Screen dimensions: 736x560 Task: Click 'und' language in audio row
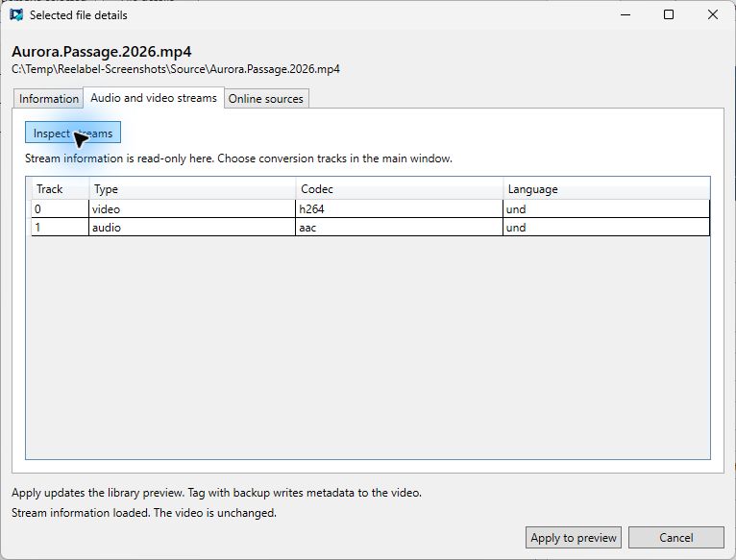pos(606,228)
